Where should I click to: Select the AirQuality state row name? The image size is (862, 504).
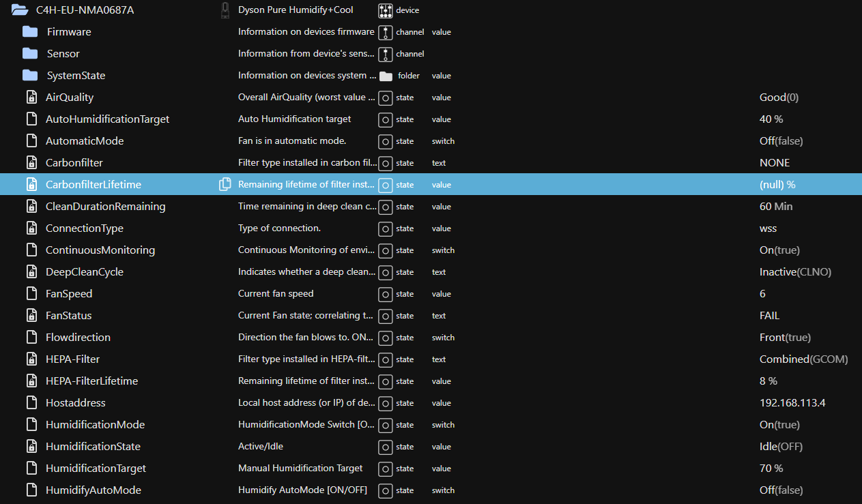[x=70, y=98]
